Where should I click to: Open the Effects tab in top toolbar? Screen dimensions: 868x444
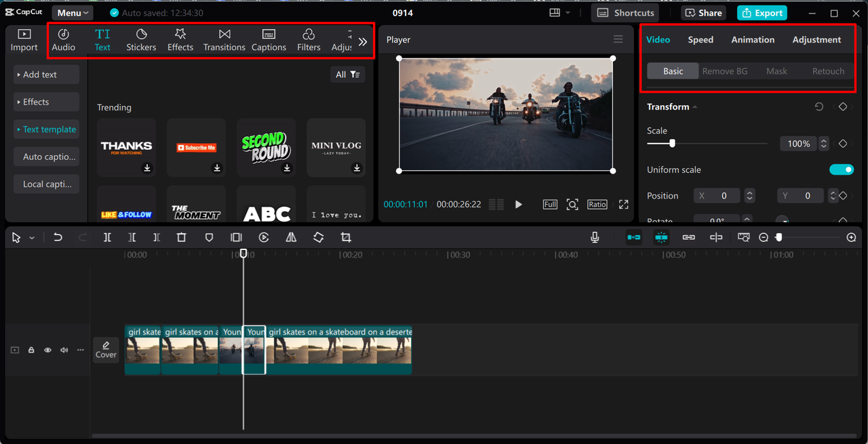(x=180, y=40)
